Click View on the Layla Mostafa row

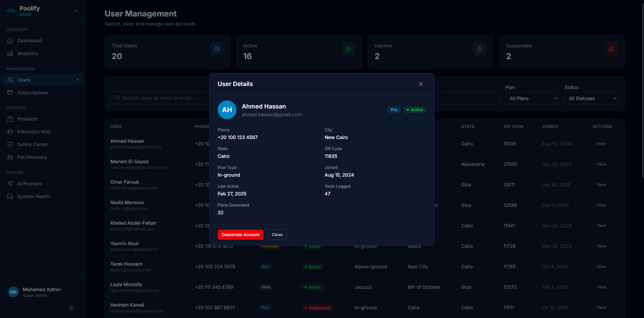601,287
